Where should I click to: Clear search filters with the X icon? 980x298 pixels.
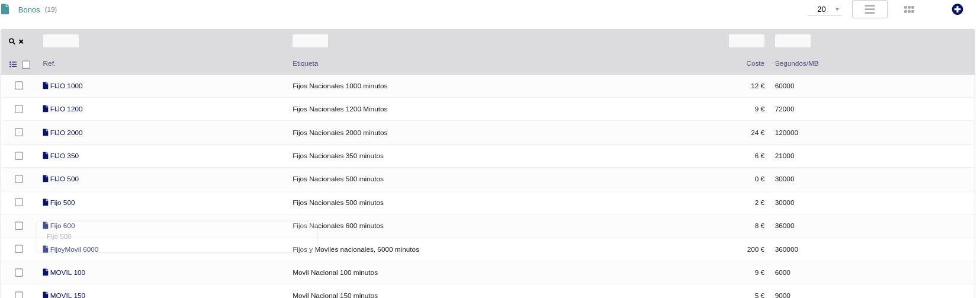click(21, 41)
